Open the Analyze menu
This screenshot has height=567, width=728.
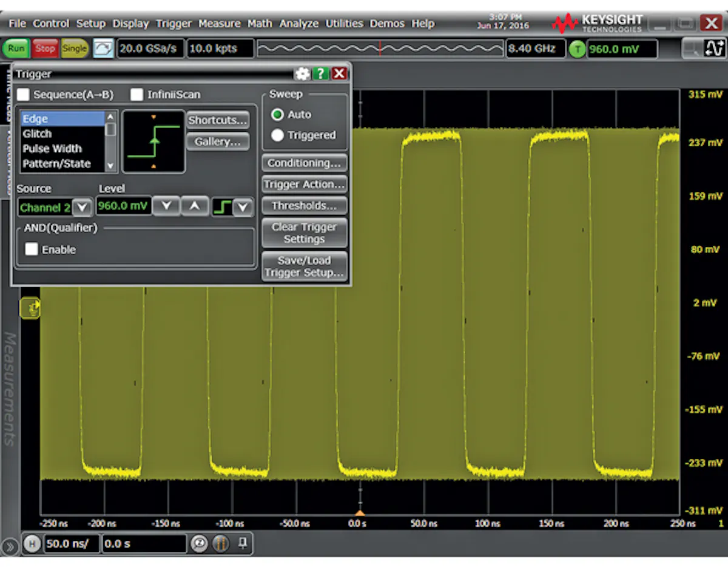299,24
